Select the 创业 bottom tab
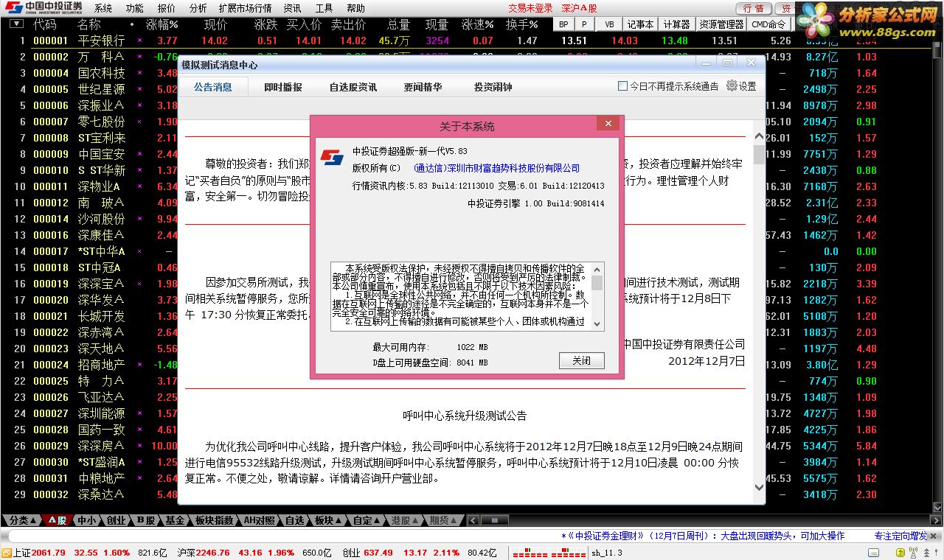Screen dimensions: 944x560 click(117, 520)
